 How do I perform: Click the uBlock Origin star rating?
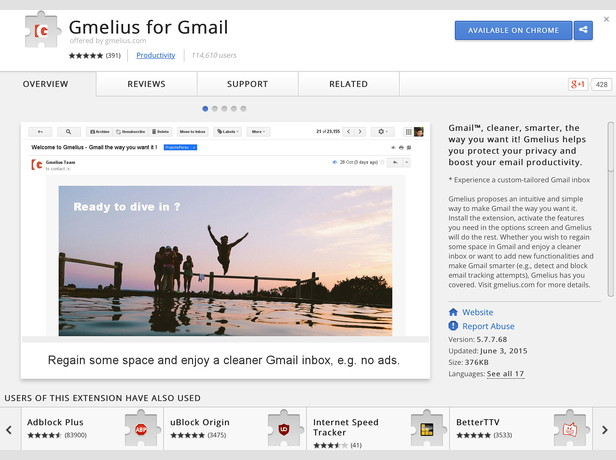click(x=187, y=435)
